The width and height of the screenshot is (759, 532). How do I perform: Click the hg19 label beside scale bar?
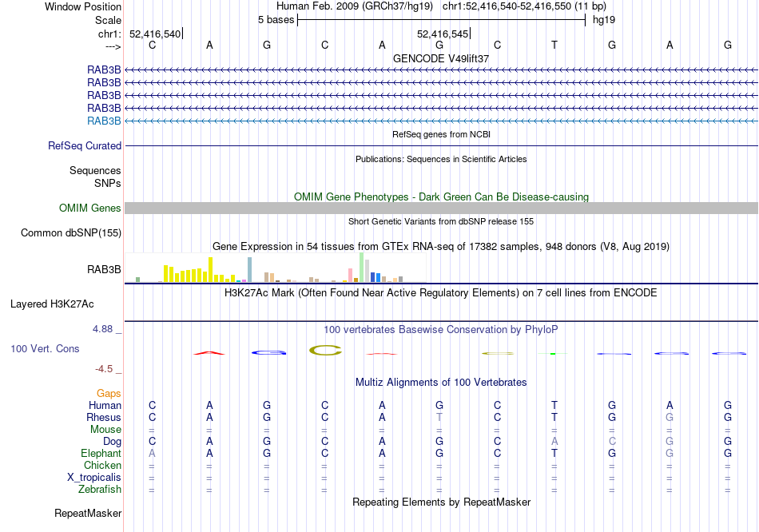click(x=604, y=20)
